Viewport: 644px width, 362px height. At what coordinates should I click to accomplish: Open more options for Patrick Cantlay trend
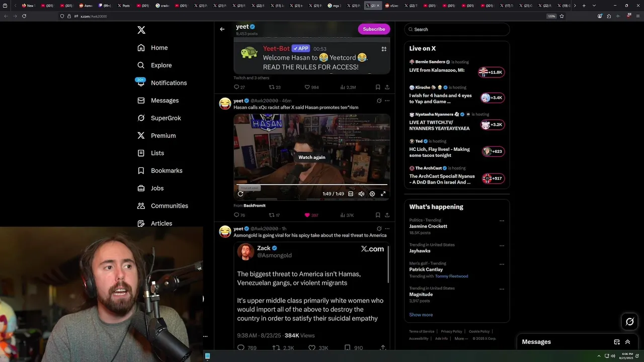502,264
